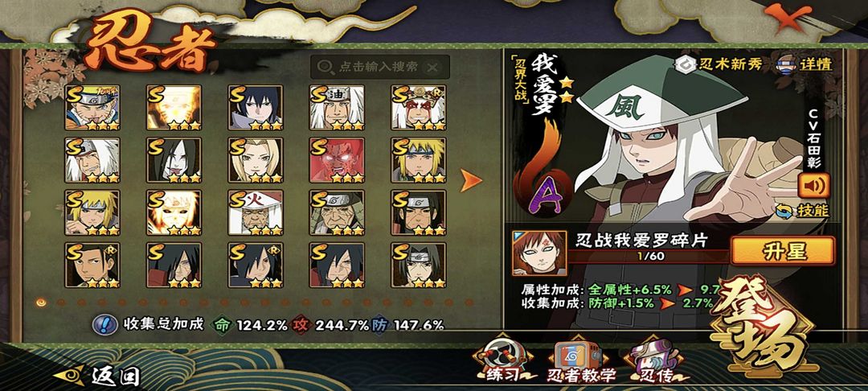Select the first page indicator dot
868x391 pixels.
pyautogui.click(x=40, y=303)
